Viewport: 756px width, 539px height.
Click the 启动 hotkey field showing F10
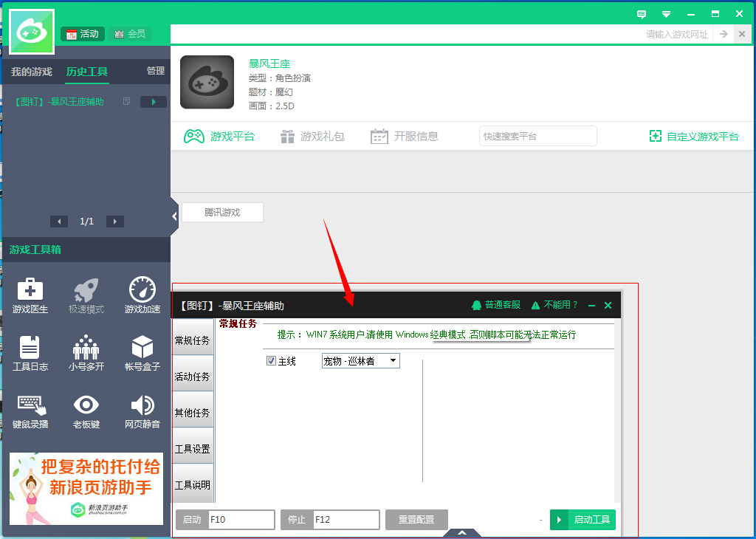point(241,520)
